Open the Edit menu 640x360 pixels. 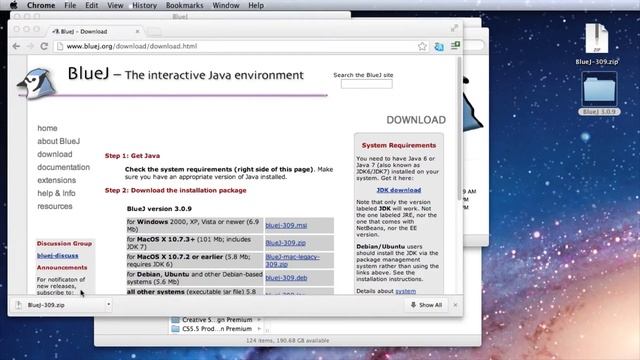[x=91, y=5]
